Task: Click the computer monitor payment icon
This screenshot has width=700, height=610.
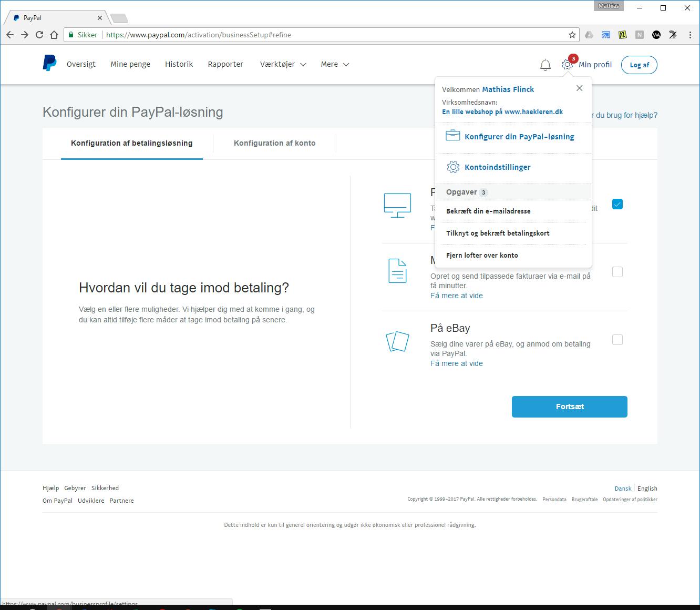Action: (397, 205)
